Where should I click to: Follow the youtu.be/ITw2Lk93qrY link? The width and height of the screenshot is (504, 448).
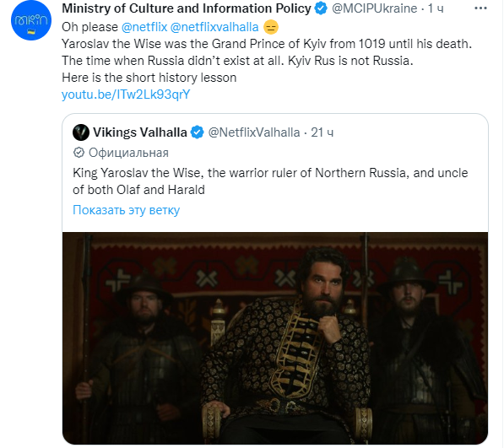click(x=126, y=94)
